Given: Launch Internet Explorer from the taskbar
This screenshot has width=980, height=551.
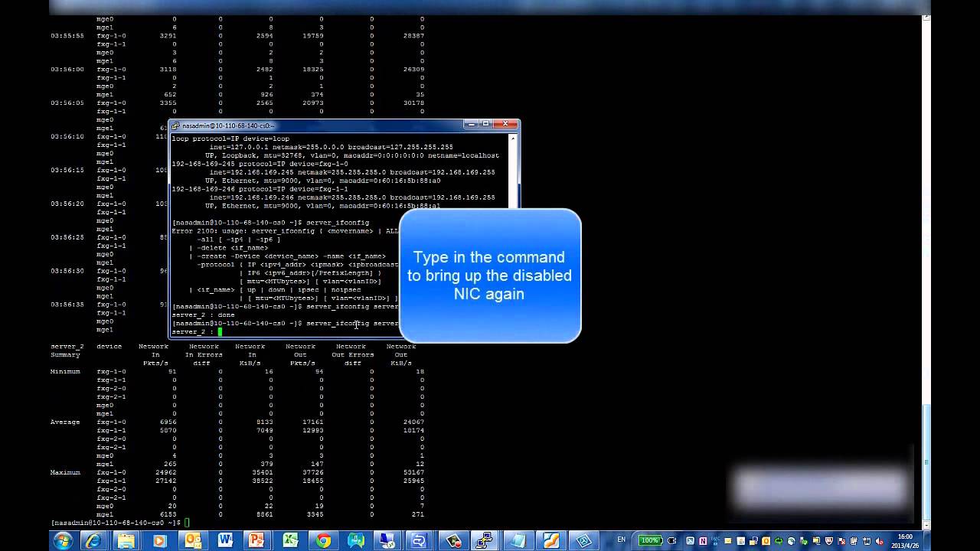Looking at the screenshot, I should (x=93, y=541).
